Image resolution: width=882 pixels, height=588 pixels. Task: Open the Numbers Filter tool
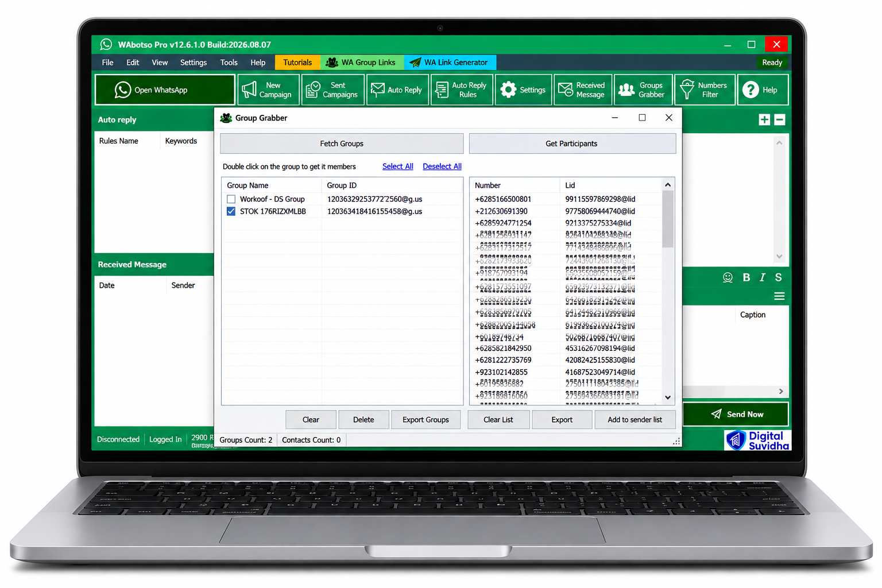coord(705,90)
